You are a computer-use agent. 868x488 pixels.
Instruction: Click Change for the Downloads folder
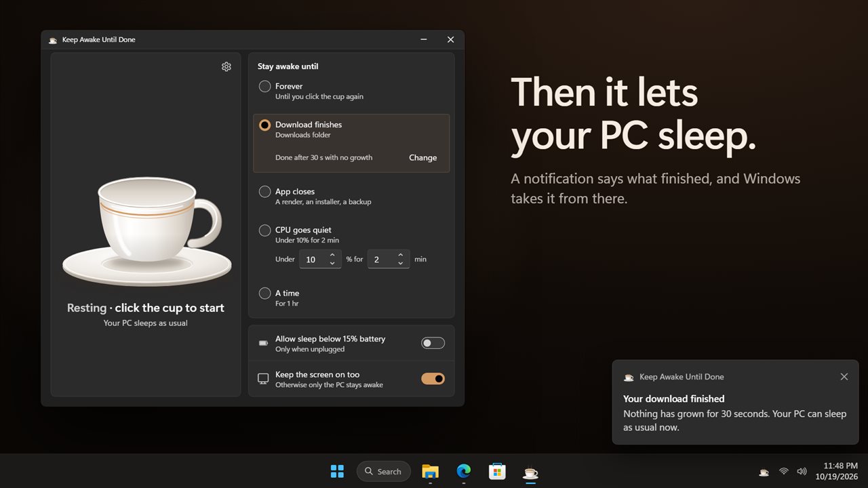pos(423,158)
